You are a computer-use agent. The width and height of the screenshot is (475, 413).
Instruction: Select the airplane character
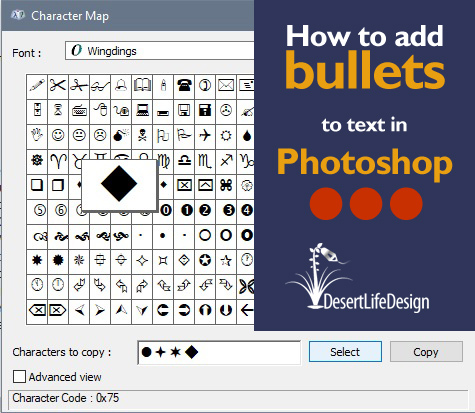pyautogui.click(x=205, y=135)
